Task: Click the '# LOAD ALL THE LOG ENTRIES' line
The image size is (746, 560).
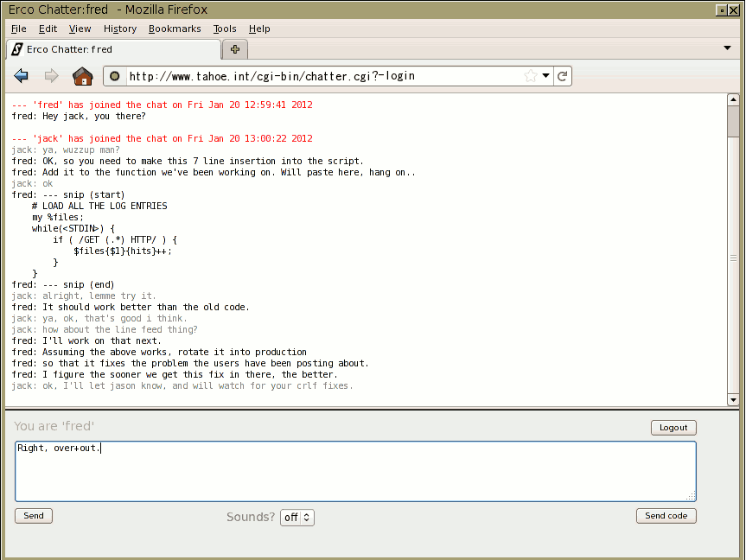Action: (99, 206)
